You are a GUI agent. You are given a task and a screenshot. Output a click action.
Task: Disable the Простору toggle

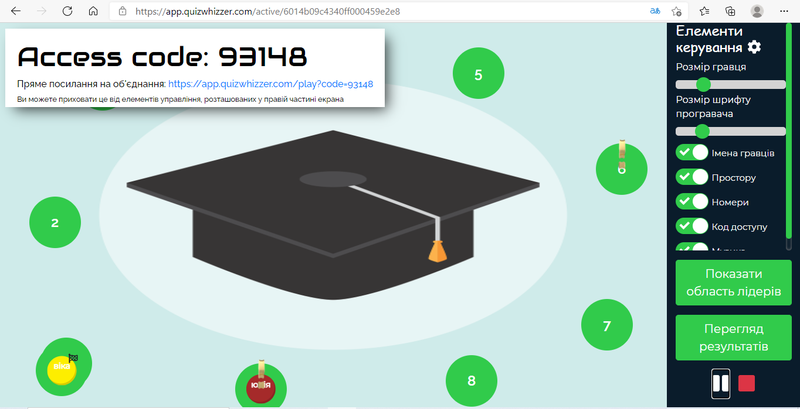pyautogui.click(x=692, y=177)
